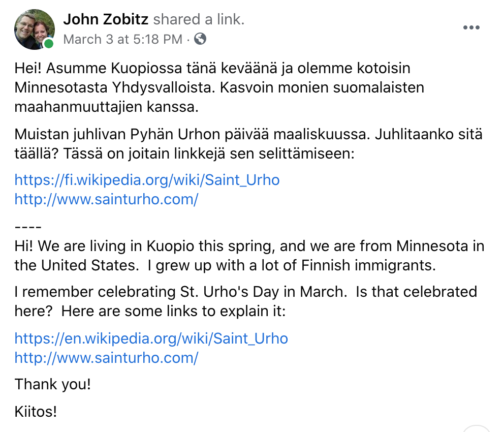Open John Zobitz's profile picture
504x432 pixels.
(35, 29)
